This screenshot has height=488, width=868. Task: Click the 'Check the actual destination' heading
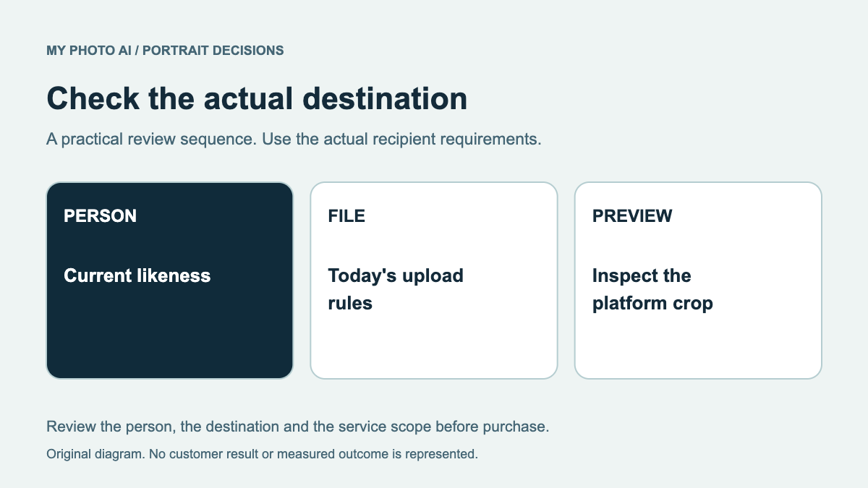click(257, 98)
